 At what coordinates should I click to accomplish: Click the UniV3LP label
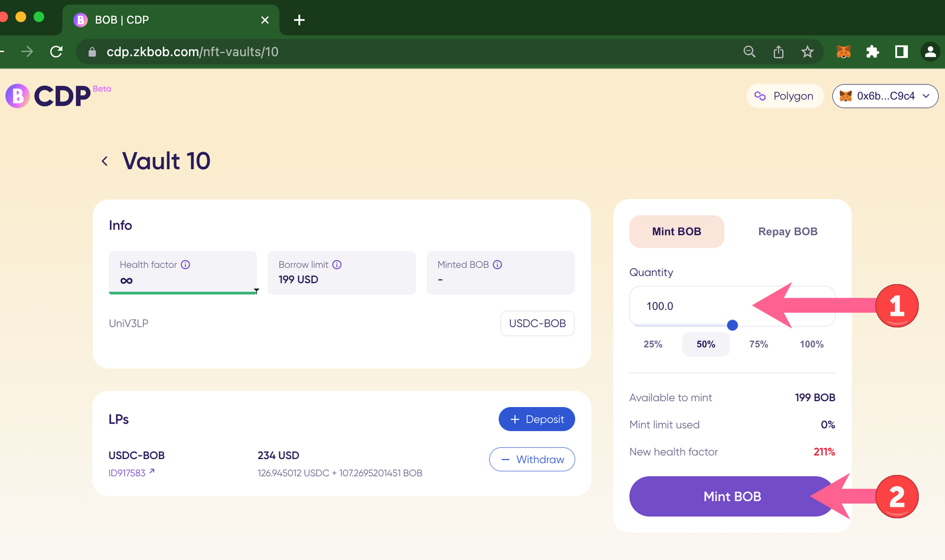coord(128,323)
